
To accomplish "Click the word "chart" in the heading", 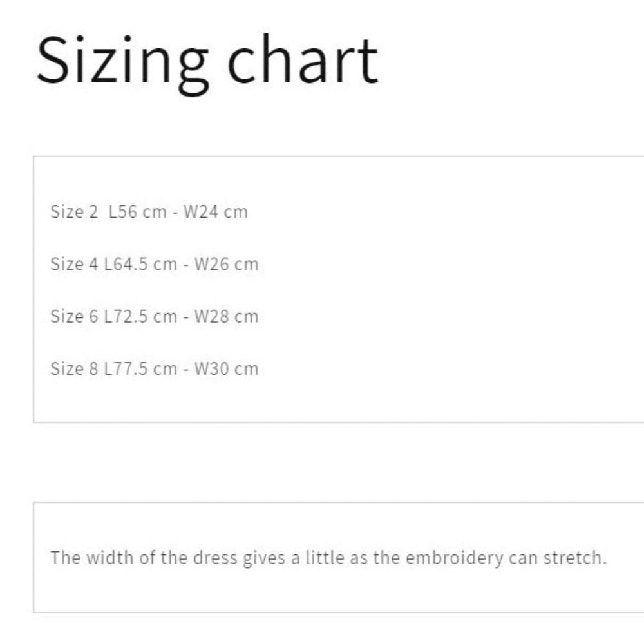I will click(303, 62).
